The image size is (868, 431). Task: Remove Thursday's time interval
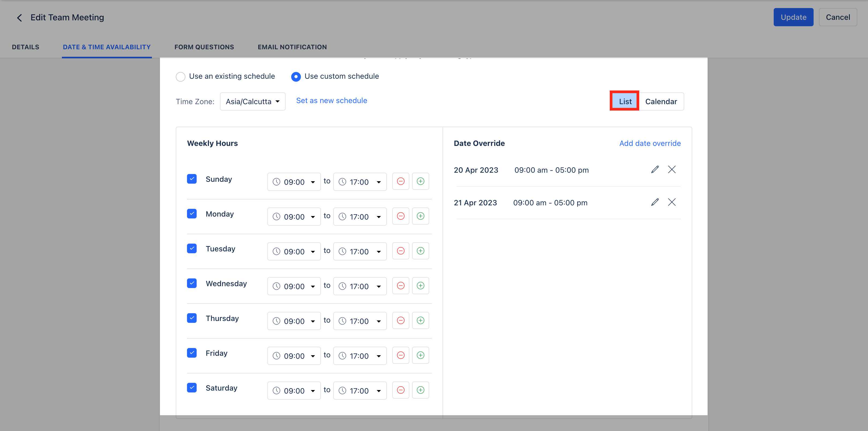coord(400,320)
